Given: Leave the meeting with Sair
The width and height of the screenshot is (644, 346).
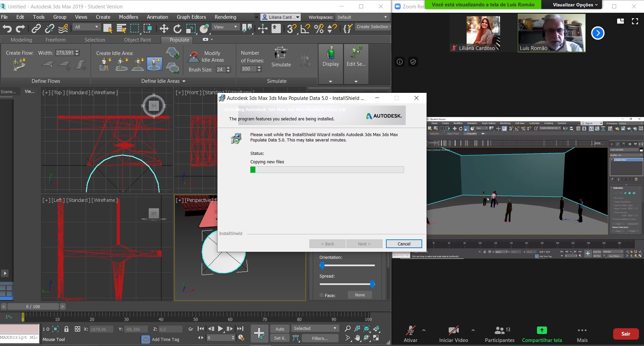Looking at the screenshot, I should coord(626,334).
